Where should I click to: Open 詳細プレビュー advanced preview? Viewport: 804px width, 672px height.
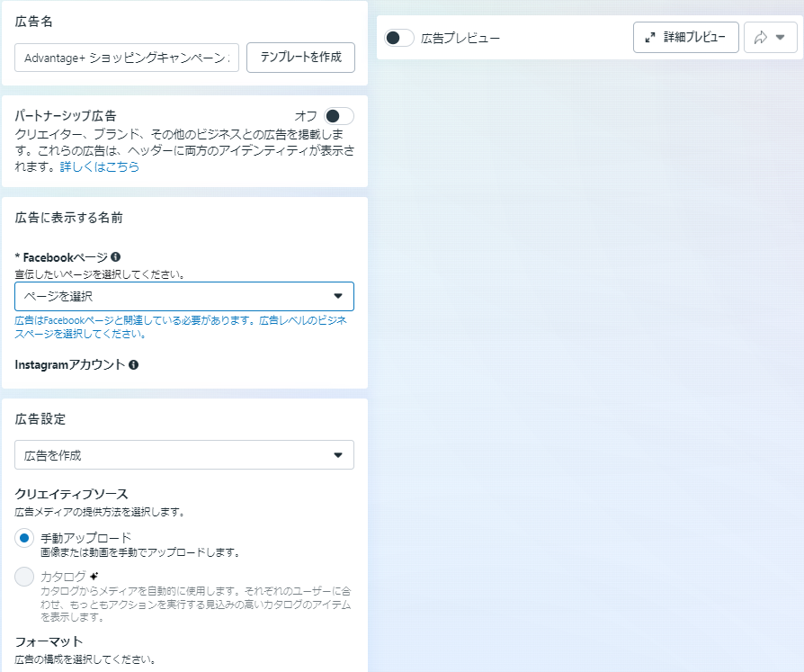tap(686, 38)
